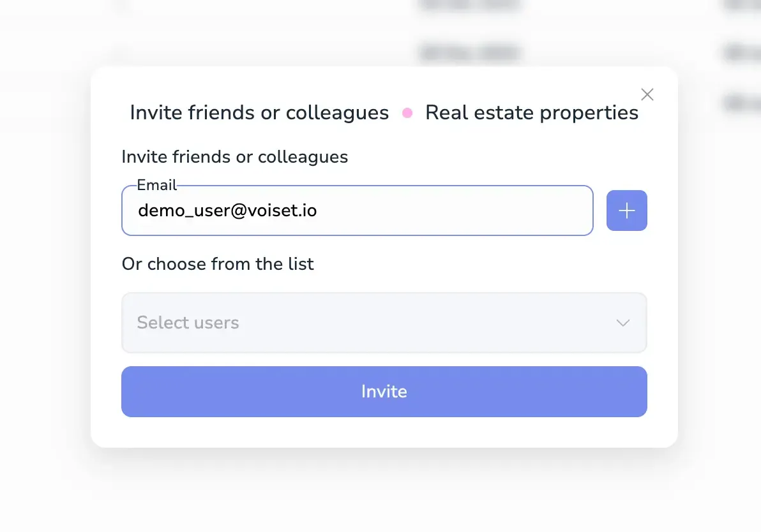The height and width of the screenshot is (532, 761).
Task: Click the pink dot separator in title
Action: (x=407, y=113)
